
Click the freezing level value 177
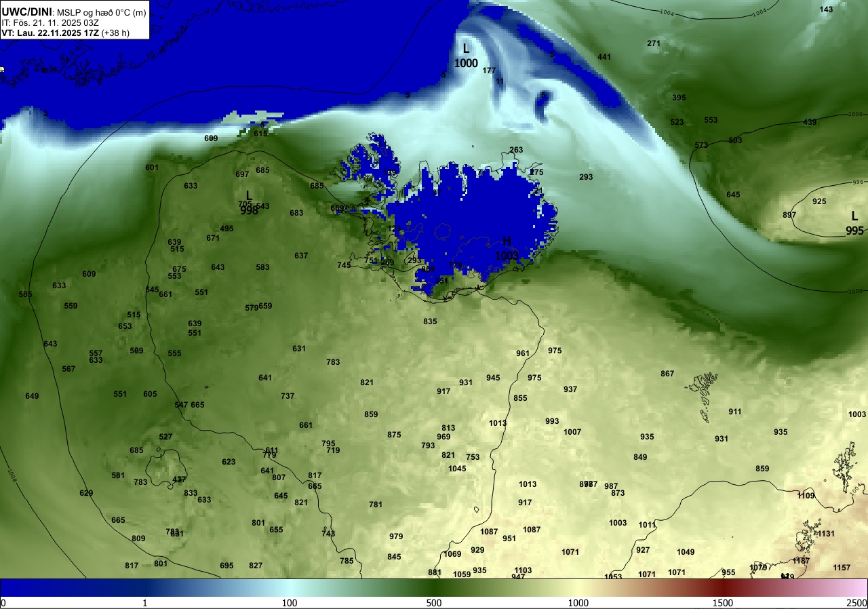(x=489, y=71)
